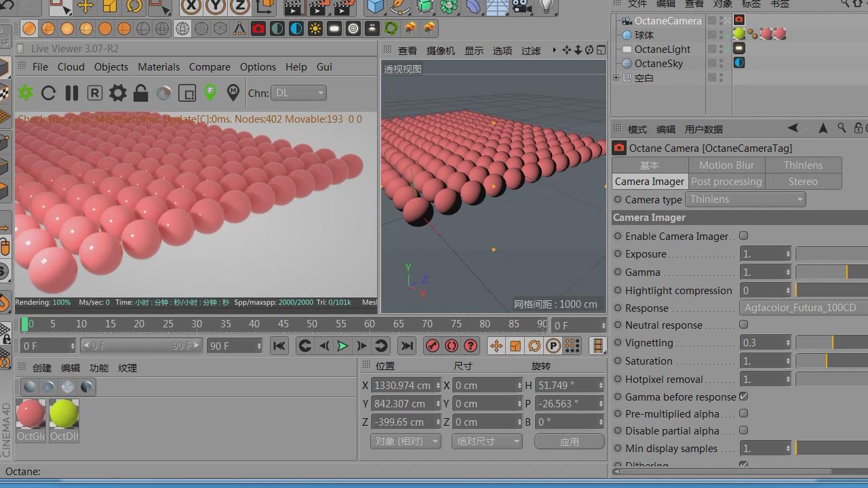Toggle Y axis lock icon
868x488 pixels.
(216, 7)
